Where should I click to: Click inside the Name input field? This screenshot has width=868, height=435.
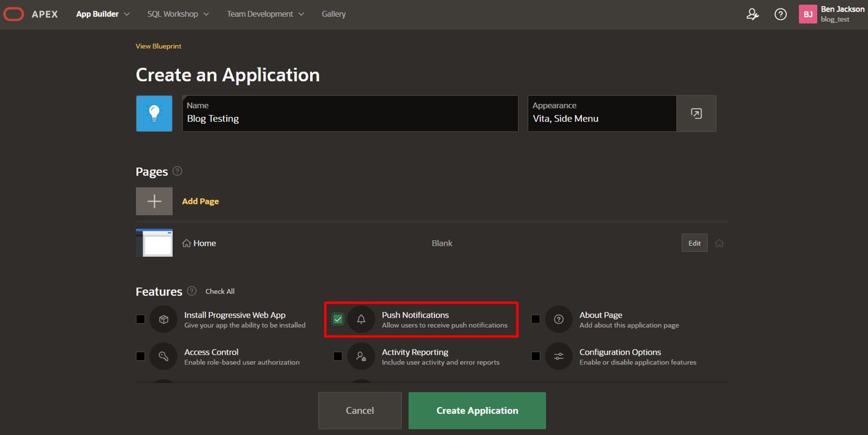pyautogui.click(x=350, y=118)
